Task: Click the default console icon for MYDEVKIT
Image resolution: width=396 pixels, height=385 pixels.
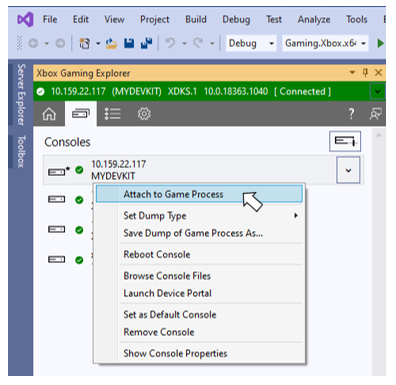Action: [59, 171]
